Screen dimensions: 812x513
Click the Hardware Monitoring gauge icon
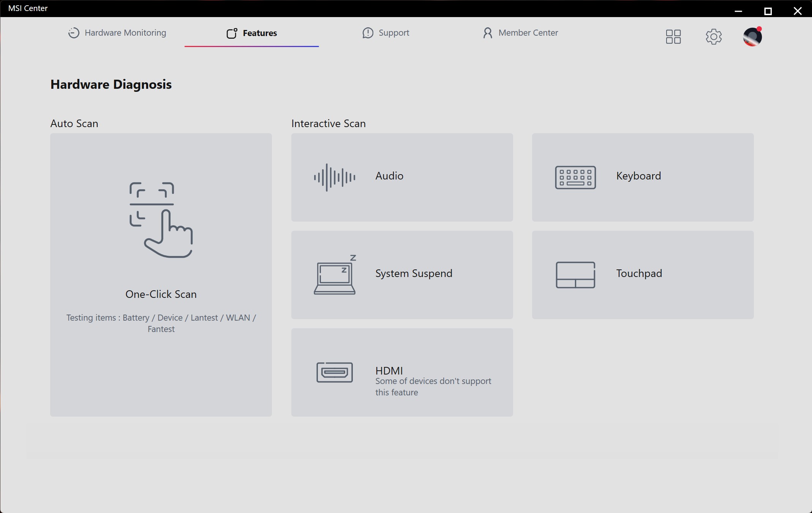click(x=74, y=33)
